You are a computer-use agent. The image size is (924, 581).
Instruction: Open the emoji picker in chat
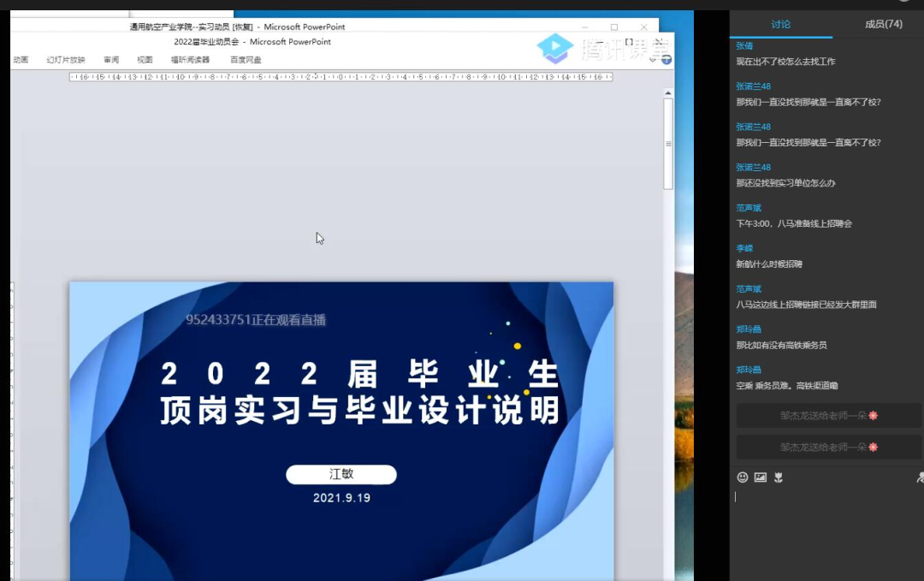click(x=743, y=477)
